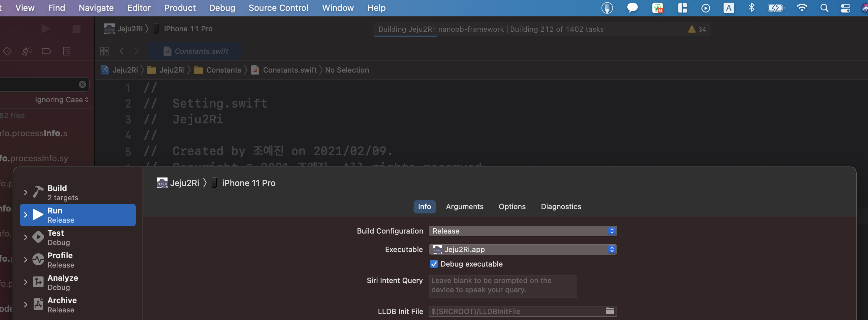Open Control Center menu bar icon

pyautogui.click(x=846, y=8)
